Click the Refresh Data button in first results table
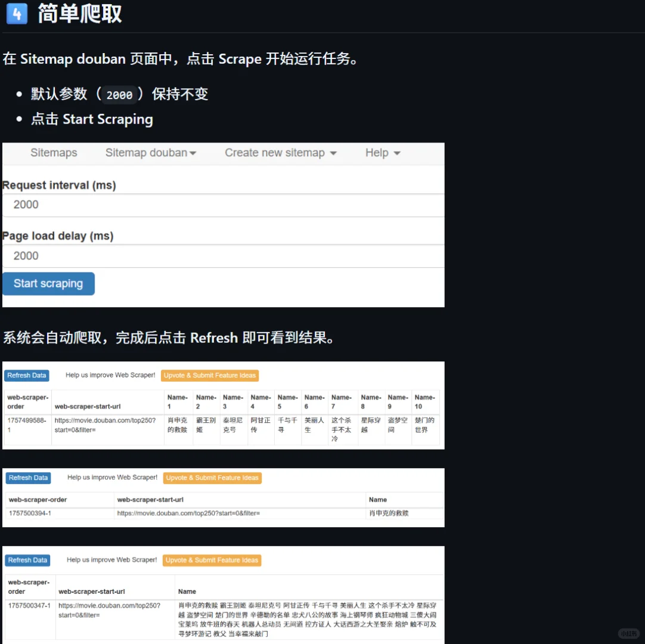Screen dimensions: 645x644 tap(26, 375)
